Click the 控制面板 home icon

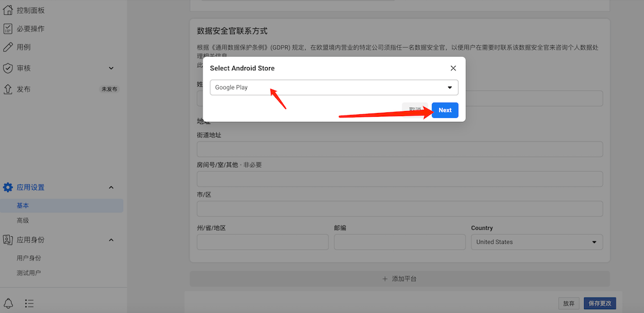pos(8,10)
